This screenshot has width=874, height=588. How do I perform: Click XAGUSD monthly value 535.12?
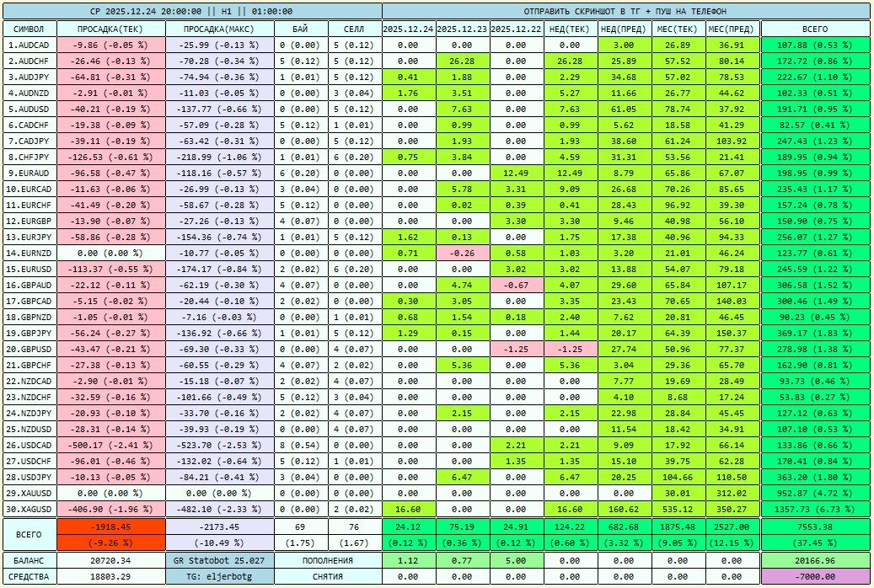point(678,510)
